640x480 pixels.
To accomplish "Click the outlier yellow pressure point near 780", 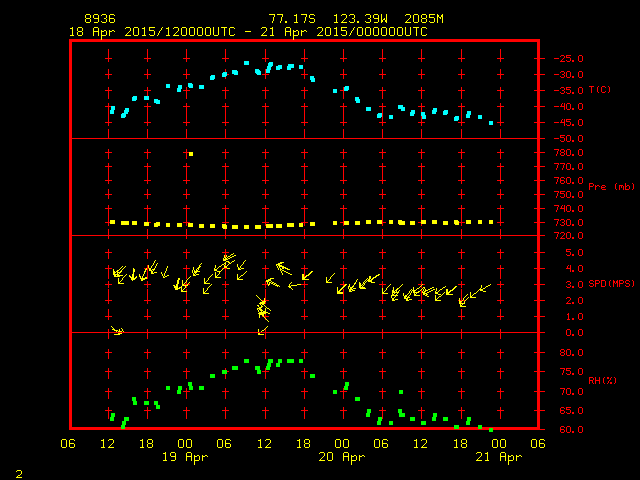I will tap(191, 154).
